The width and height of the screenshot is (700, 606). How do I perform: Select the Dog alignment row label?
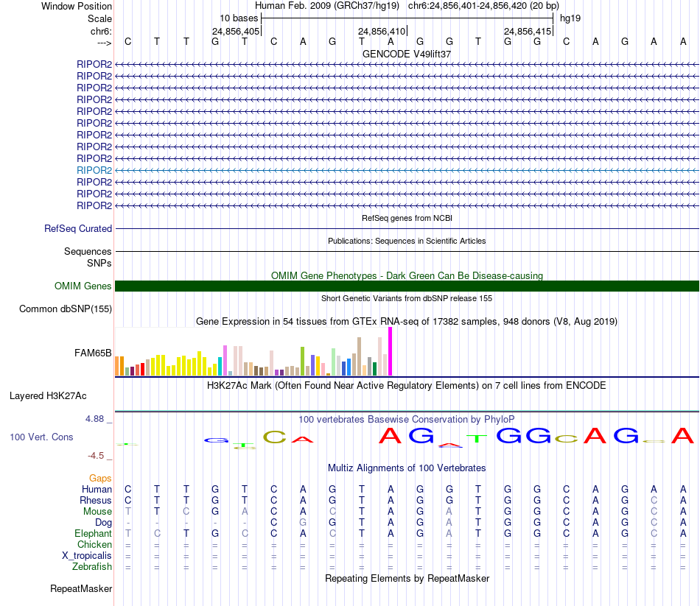click(x=103, y=523)
